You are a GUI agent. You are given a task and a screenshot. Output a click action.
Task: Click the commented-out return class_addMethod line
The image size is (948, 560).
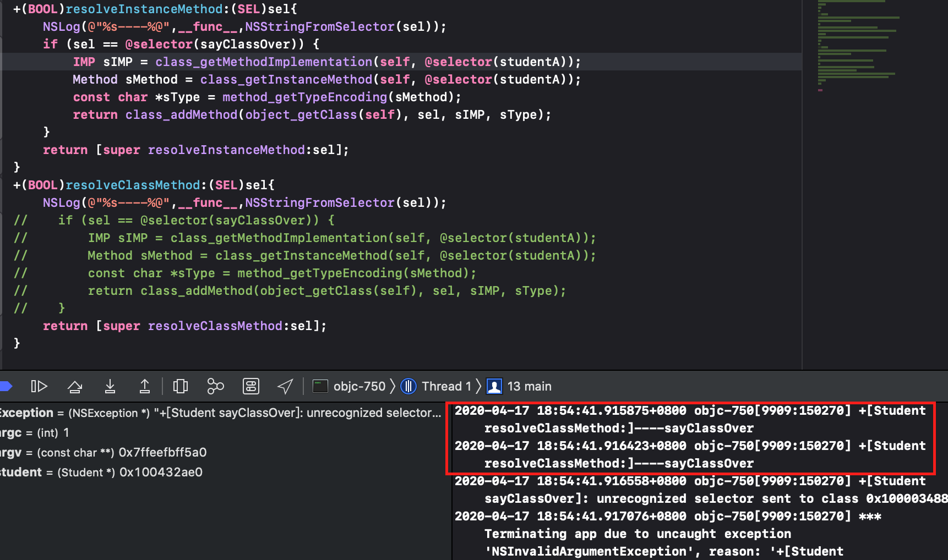coord(290,290)
